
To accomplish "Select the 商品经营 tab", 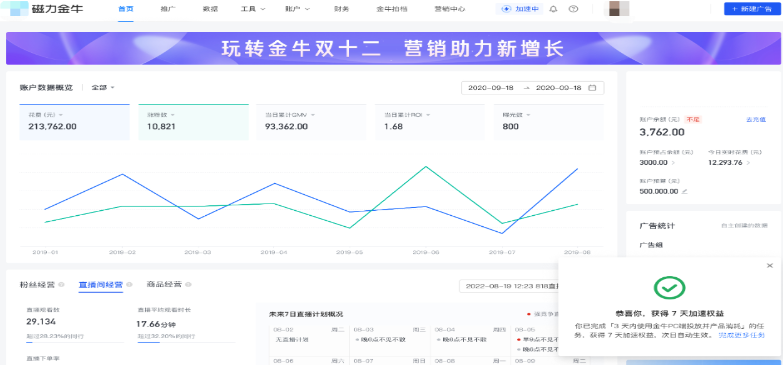I will coord(162,285).
